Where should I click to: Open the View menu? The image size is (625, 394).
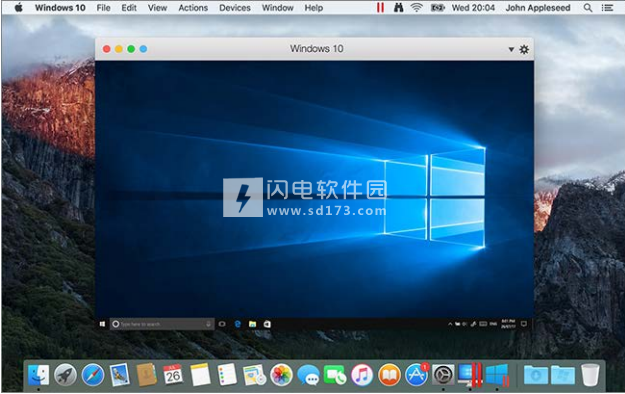click(157, 8)
